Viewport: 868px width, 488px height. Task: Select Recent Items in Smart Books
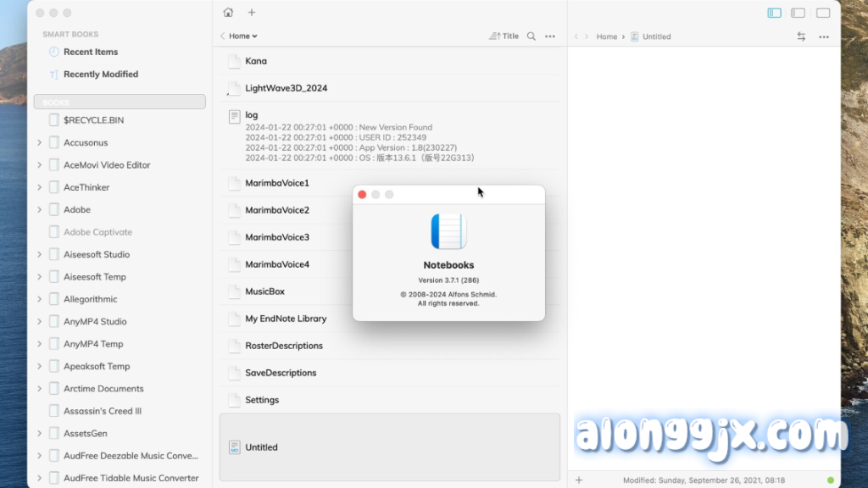90,52
